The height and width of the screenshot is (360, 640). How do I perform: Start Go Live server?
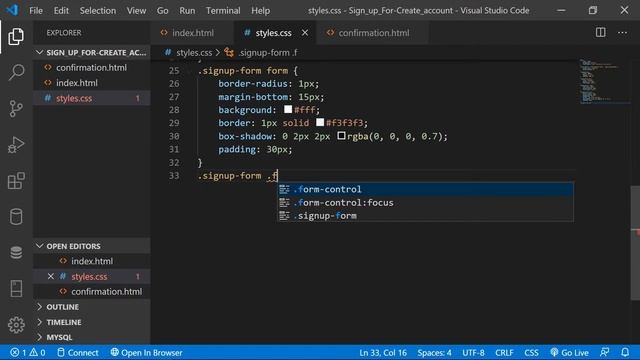(x=569, y=353)
